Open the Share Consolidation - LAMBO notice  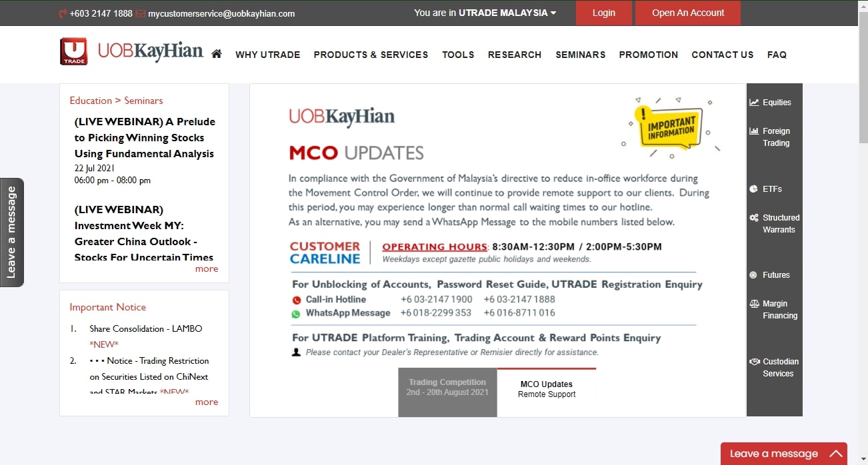146,329
